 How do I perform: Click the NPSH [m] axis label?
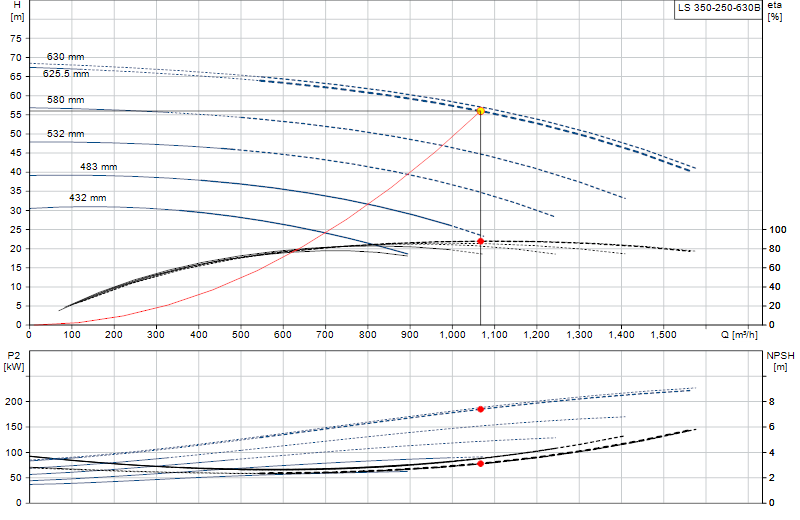click(x=780, y=361)
